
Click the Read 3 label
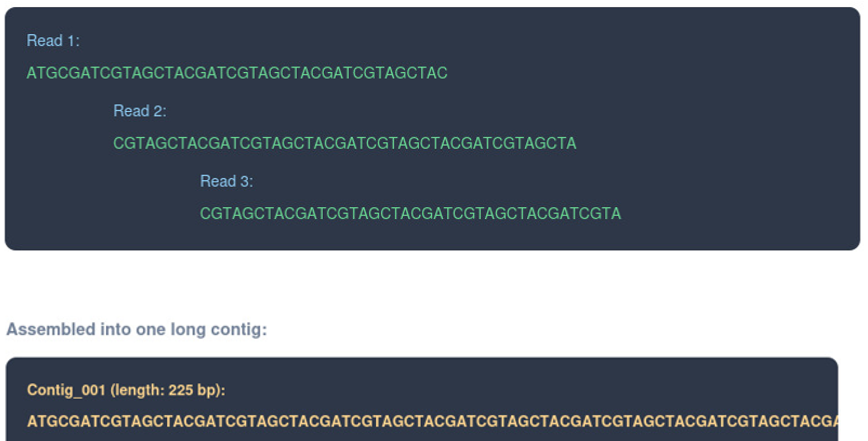(227, 181)
